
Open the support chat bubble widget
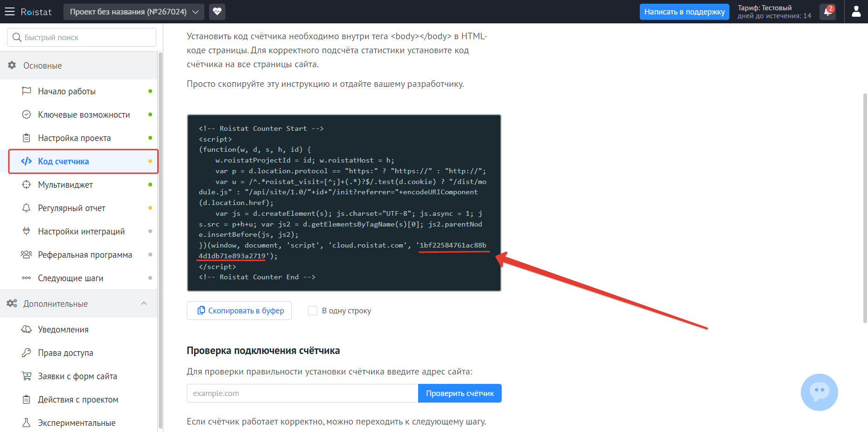pos(819,392)
